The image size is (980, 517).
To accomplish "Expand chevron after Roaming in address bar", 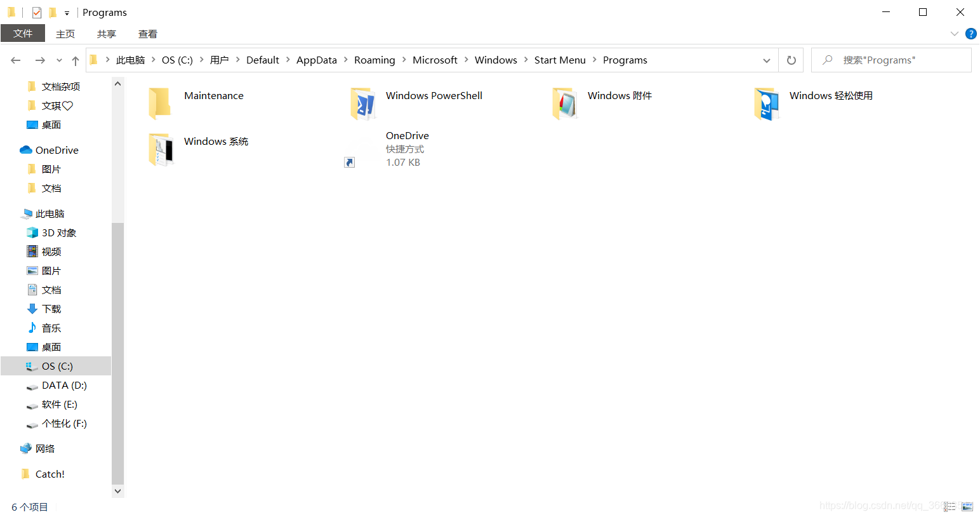I will 404,60.
